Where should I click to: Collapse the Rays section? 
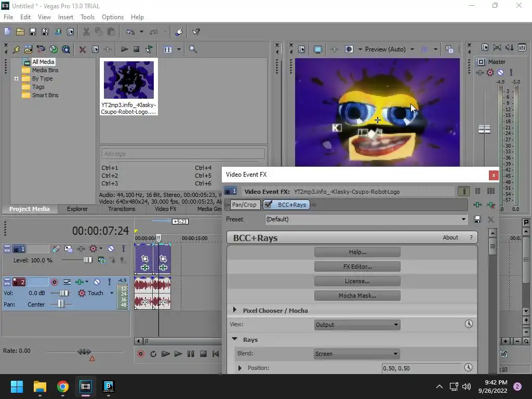point(234,339)
